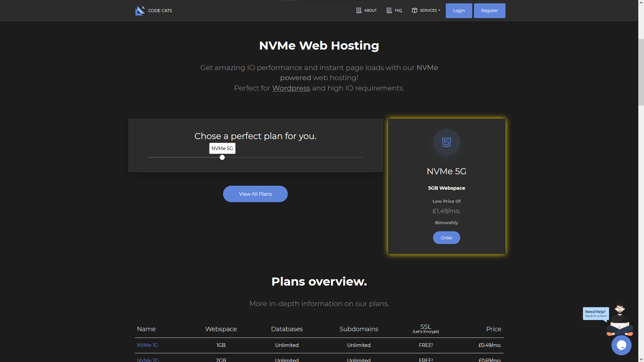644x362 pixels.
Task: Click the Code Cats logo icon
Action: (x=140, y=11)
